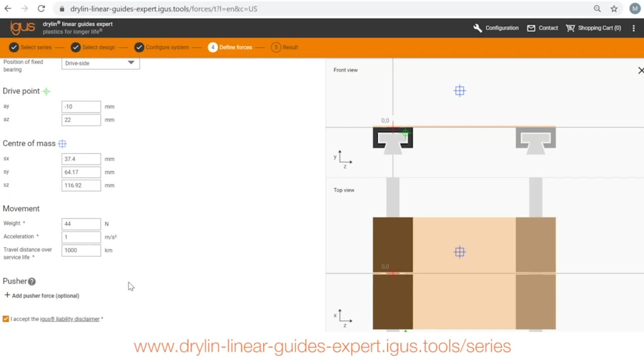The height and width of the screenshot is (362, 644).
Task: Go to Configure system step
Action: (x=162, y=47)
